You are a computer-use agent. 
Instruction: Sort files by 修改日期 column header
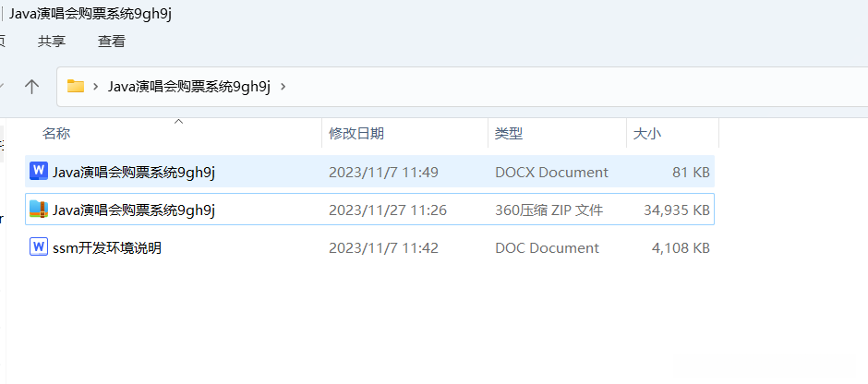[x=356, y=134]
